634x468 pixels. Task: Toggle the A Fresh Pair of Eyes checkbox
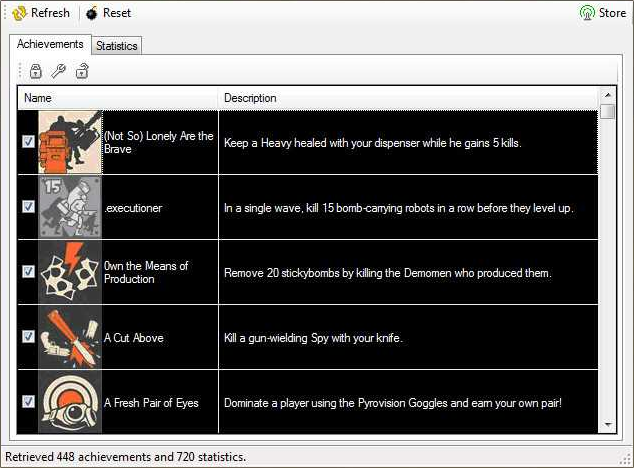pyautogui.click(x=28, y=402)
